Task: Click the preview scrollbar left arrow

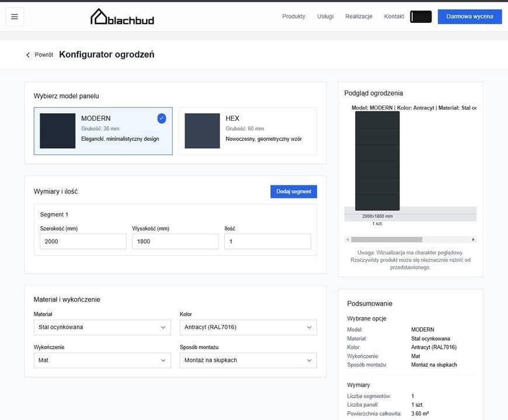Action: (348, 239)
